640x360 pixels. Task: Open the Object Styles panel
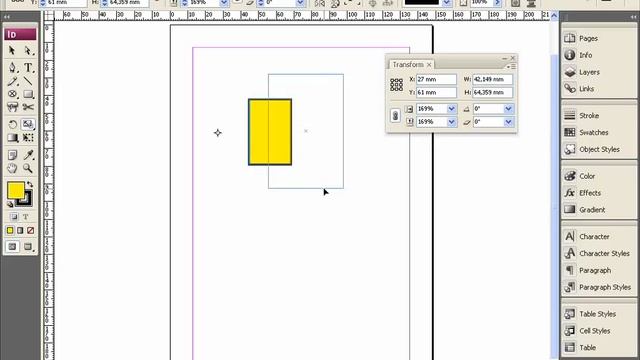click(x=598, y=149)
